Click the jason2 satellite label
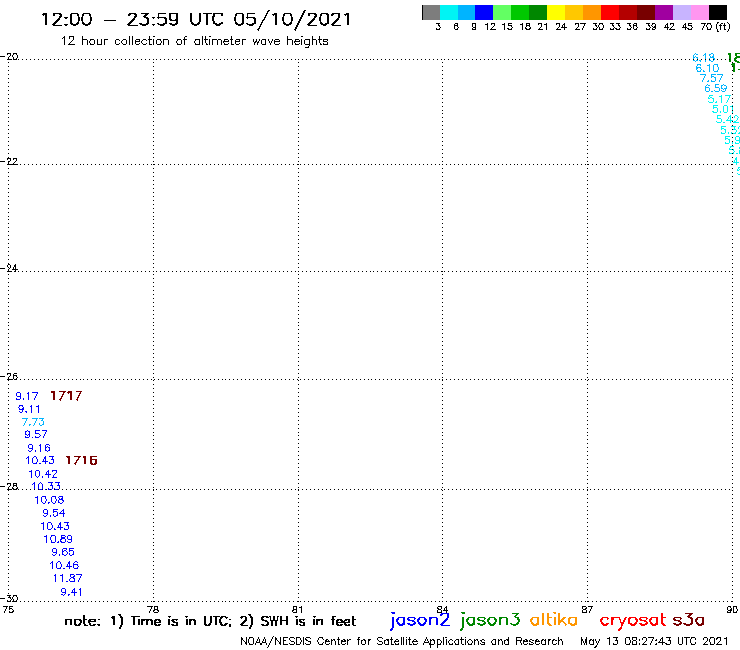Screen dimensions: 740x650 420,620
